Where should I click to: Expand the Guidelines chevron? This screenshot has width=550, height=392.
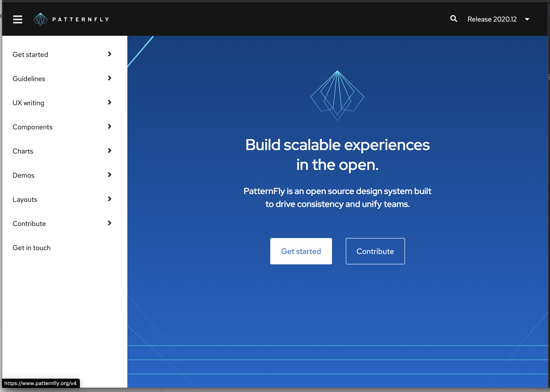tap(109, 78)
